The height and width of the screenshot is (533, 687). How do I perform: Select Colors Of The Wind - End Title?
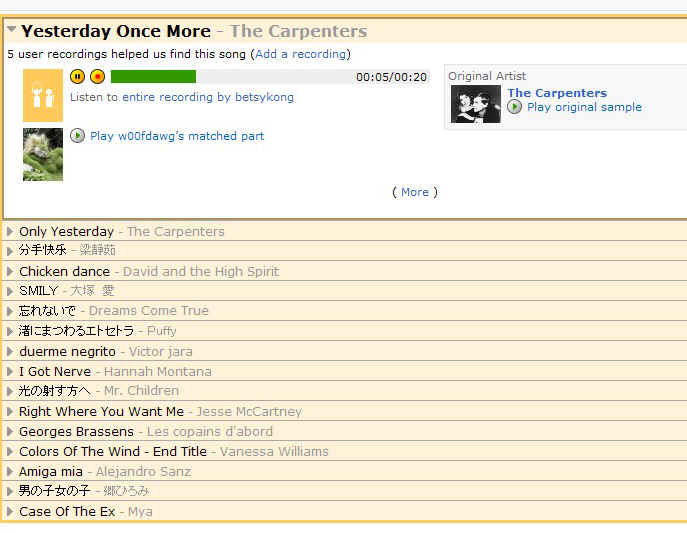tap(113, 452)
